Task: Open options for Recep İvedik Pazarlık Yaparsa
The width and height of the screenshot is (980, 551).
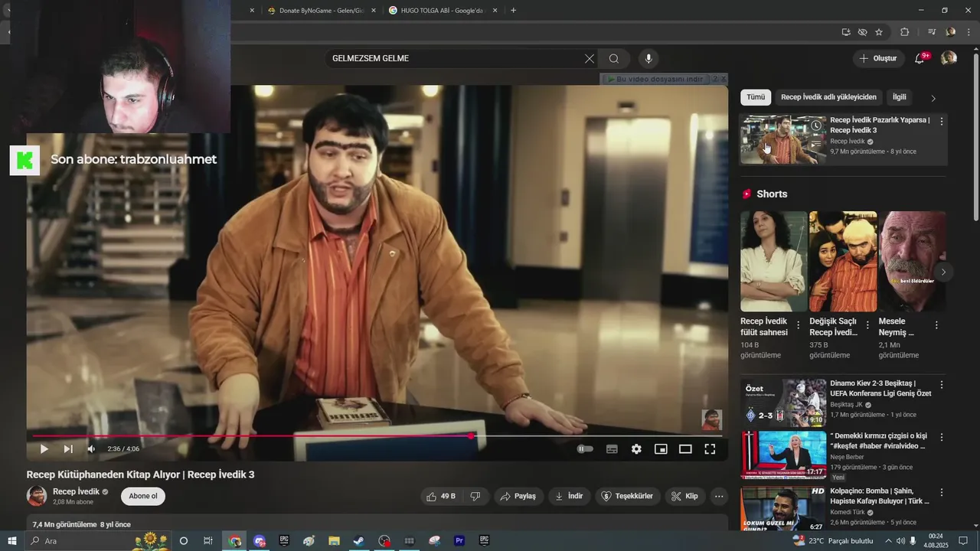Action: click(x=942, y=121)
